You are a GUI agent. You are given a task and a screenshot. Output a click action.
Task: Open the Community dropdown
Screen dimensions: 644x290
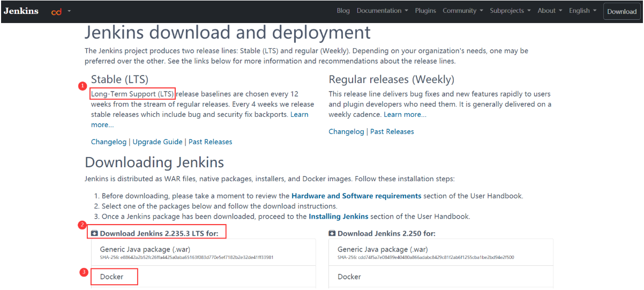point(462,11)
